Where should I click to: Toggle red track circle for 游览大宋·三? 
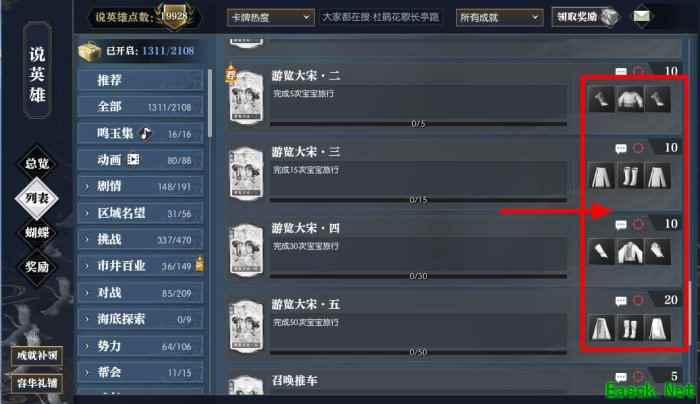click(638, 148)
